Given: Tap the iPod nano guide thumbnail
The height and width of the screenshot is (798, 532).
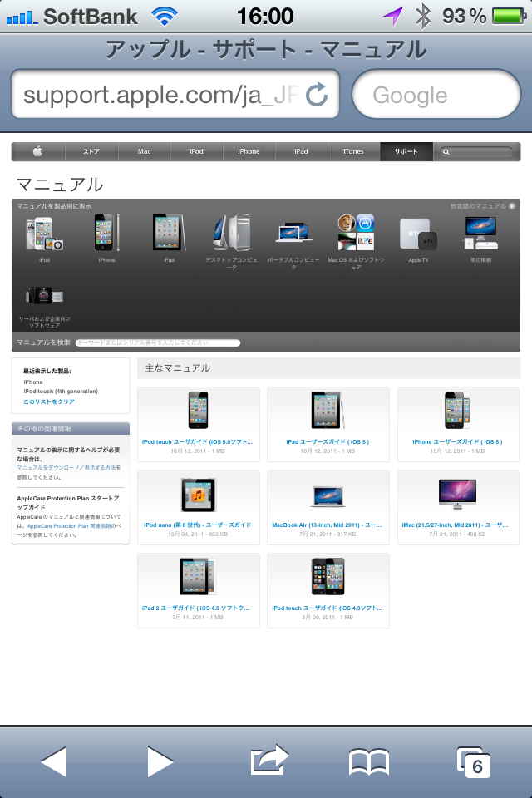Looking at the screenshot, I should click(x=198, y=495).
